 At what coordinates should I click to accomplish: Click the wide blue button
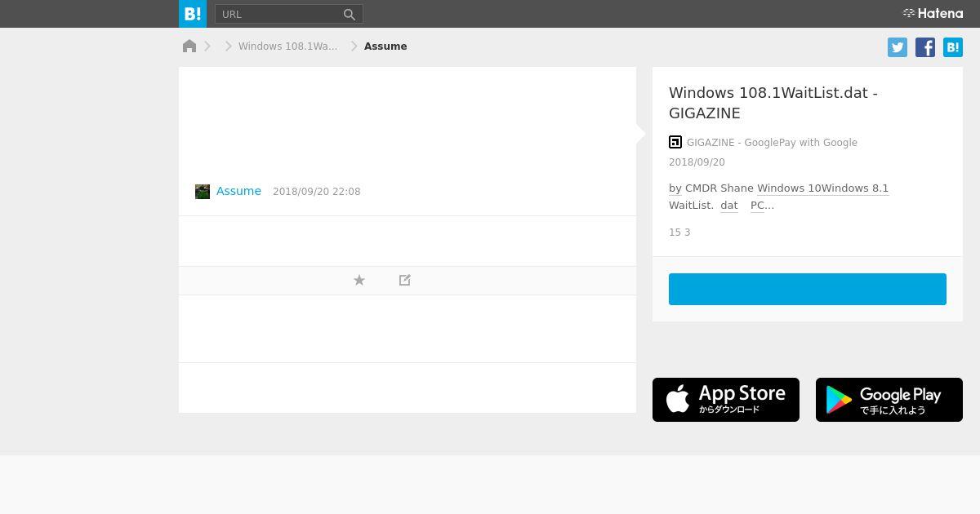tap(808, 289)
